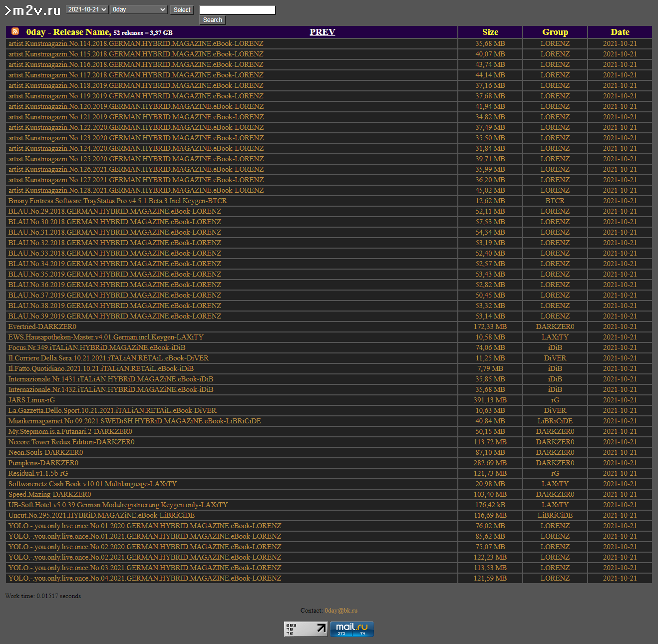Click the Select button
This screenshot has height=644, width=658.
coord(182,10)
